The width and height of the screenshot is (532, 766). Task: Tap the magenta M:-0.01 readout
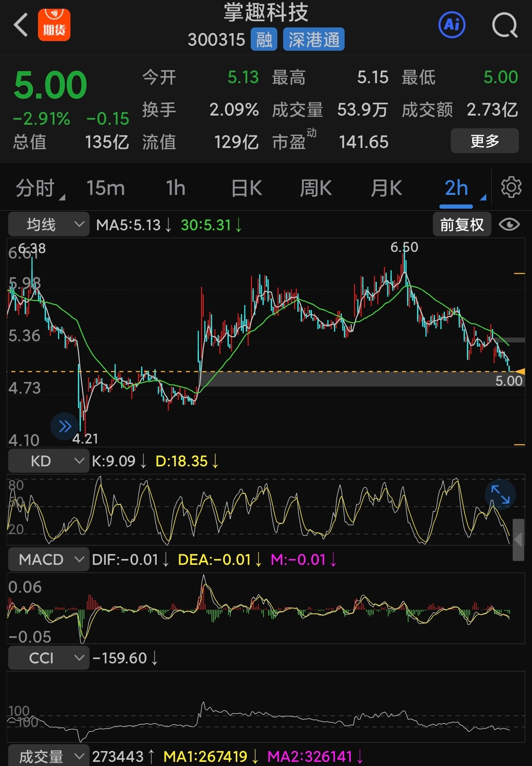coord(303,559)
